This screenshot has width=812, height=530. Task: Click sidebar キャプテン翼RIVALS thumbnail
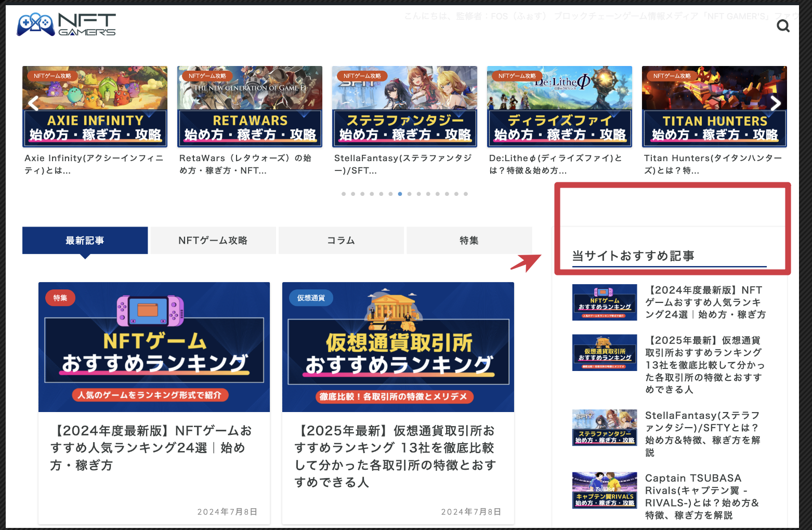[605, 490]
